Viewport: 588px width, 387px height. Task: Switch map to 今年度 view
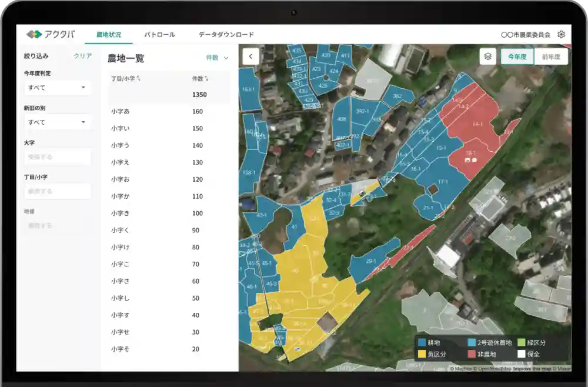(x=517, y=56)
